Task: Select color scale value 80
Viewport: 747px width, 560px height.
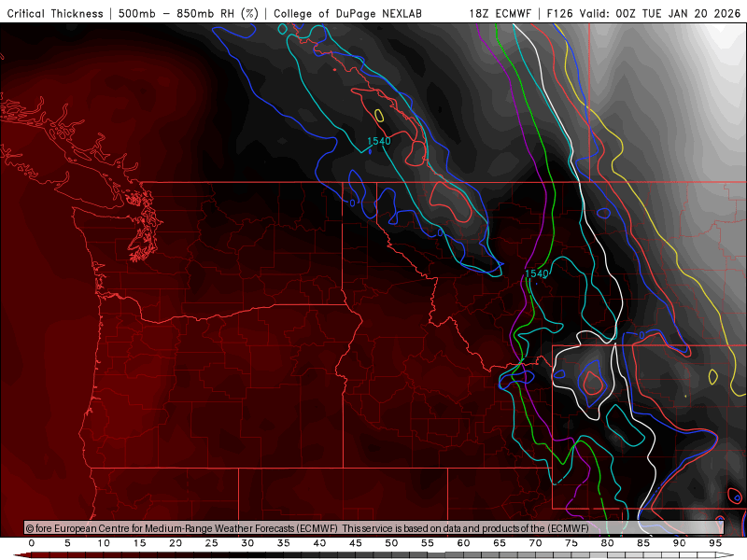Action: tap(607, 543)
